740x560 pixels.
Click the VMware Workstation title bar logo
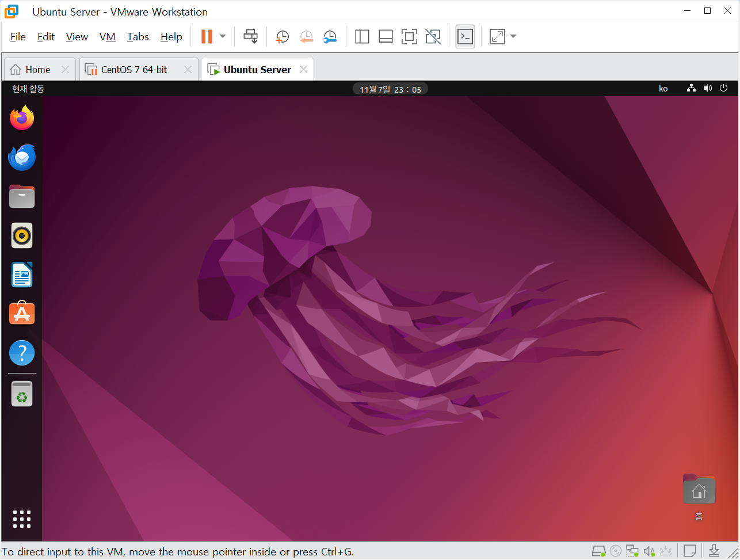[12, 12]
